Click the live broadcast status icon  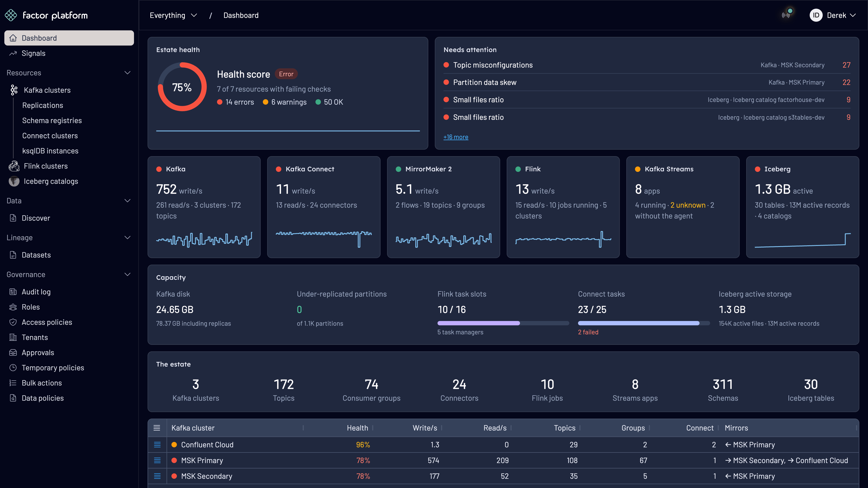(786, 15)
